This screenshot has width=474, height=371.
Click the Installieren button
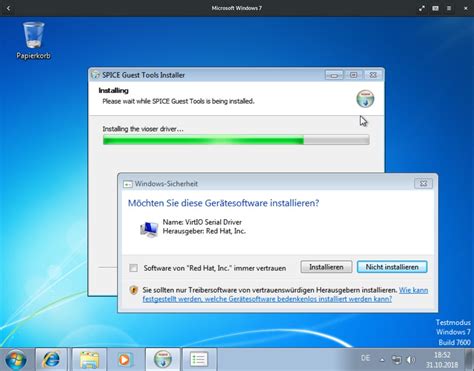[x=326, y=267]
